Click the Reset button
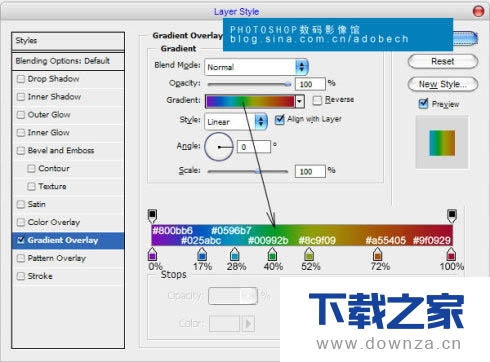490x362 pixels. (443, 62)
